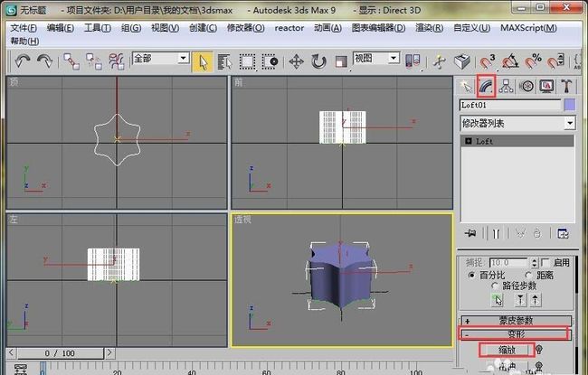Open the Utilities hammer panel icon

pyautogui.click(x=566, y=86)
